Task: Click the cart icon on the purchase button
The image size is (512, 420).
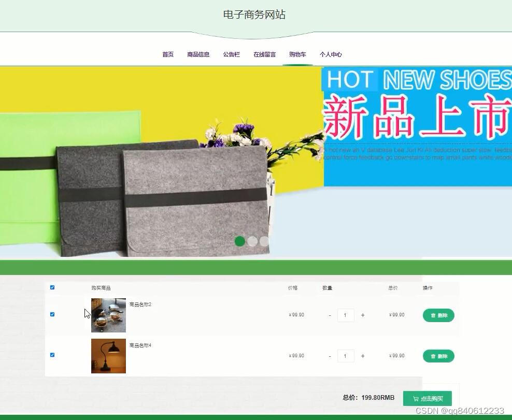Action: (x=416, y=398)
